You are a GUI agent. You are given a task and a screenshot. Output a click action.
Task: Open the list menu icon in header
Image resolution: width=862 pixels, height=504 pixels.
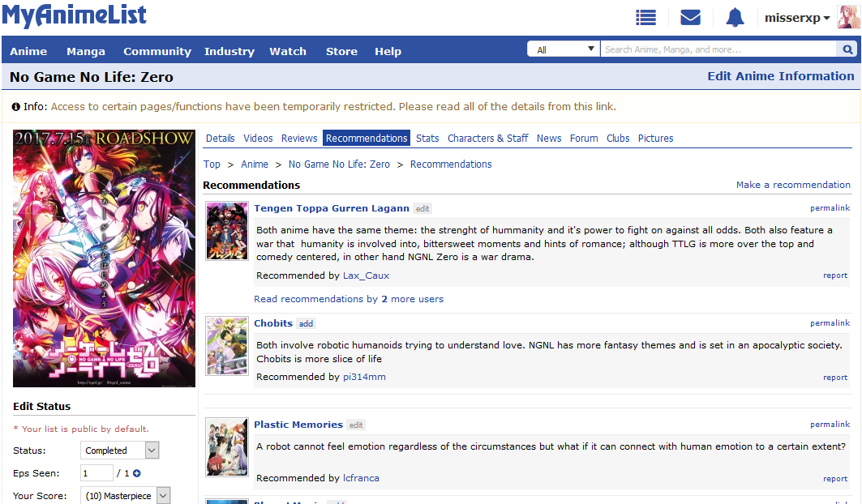[645, 18]
